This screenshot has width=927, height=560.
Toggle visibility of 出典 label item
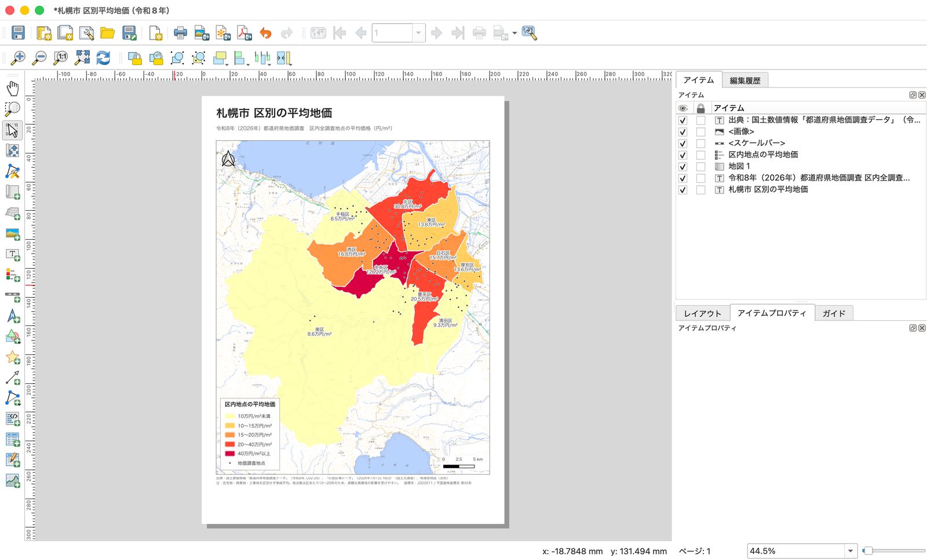click(x=683, y=120)
